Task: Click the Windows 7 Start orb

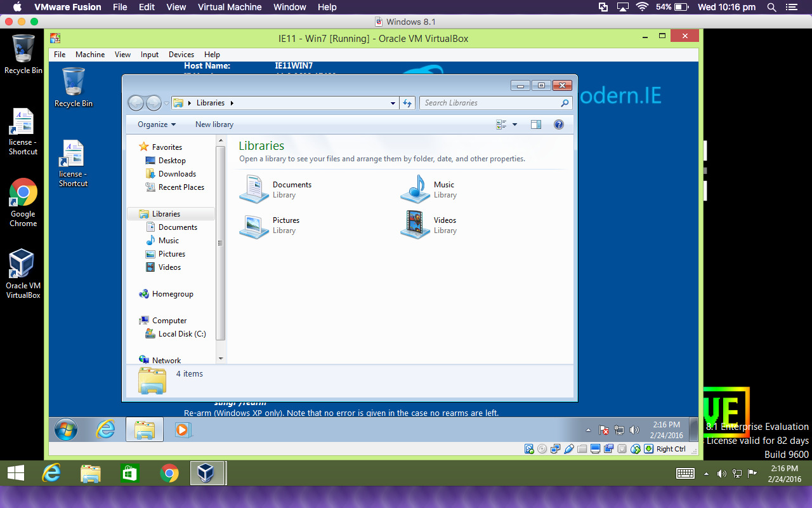Action: (x=65, y=430)
